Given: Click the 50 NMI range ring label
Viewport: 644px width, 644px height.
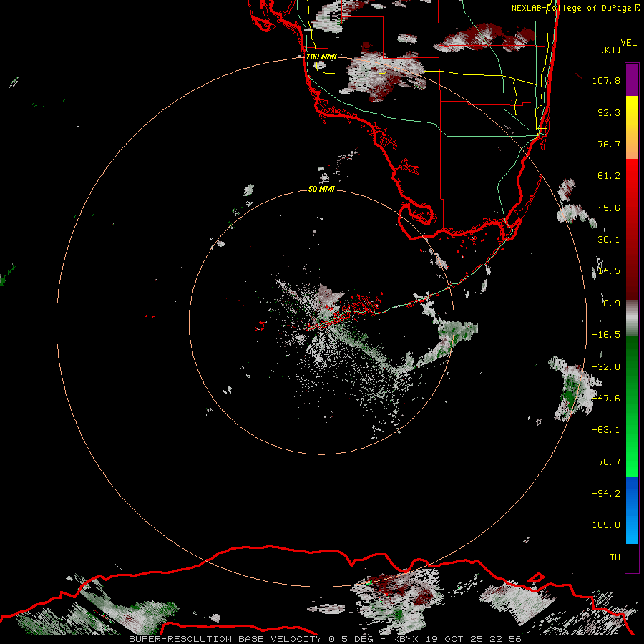Looking at the screenshot, I should coord(321,189).
